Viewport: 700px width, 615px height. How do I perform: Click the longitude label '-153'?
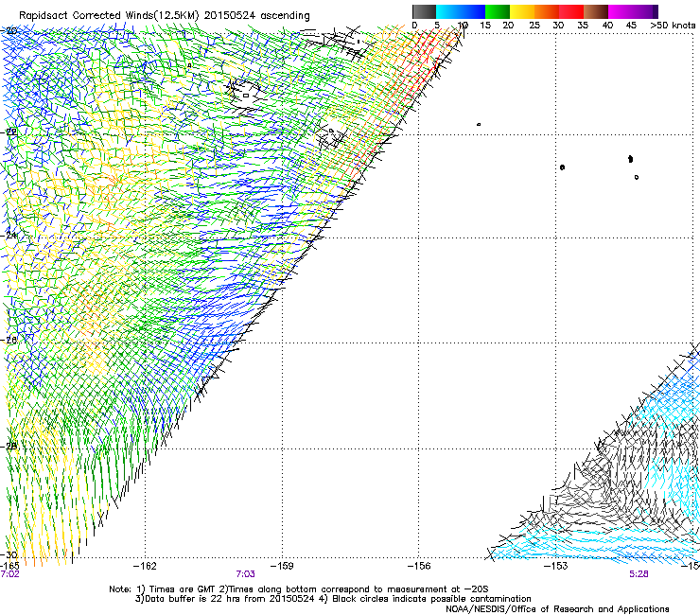point(556,566)
